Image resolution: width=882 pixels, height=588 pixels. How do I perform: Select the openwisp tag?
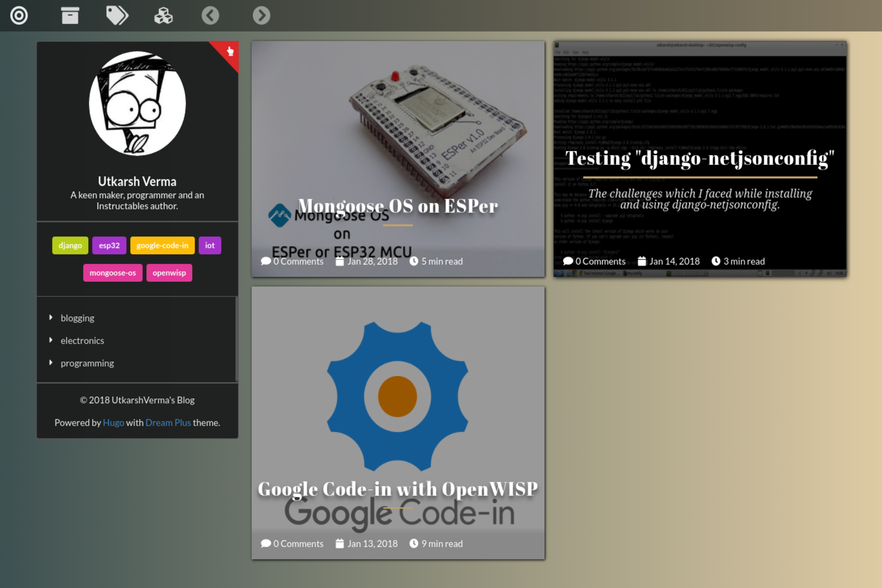click(x=169, y=273)
